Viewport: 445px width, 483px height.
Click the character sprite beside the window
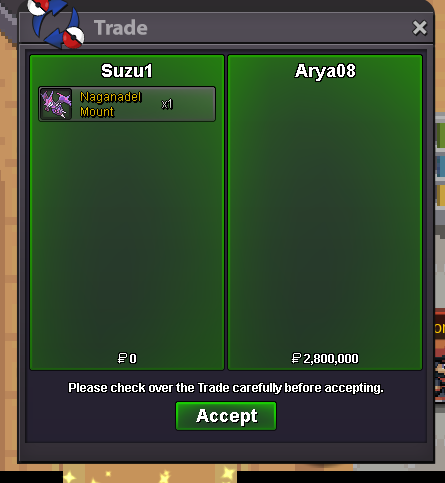(x=440, y=378)
